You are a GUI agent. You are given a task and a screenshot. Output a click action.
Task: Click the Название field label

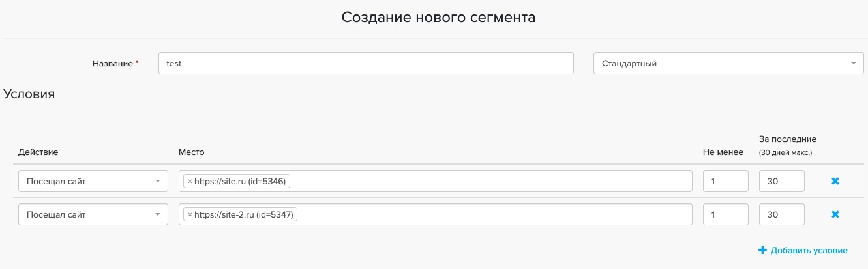click(x=113, y=64)
